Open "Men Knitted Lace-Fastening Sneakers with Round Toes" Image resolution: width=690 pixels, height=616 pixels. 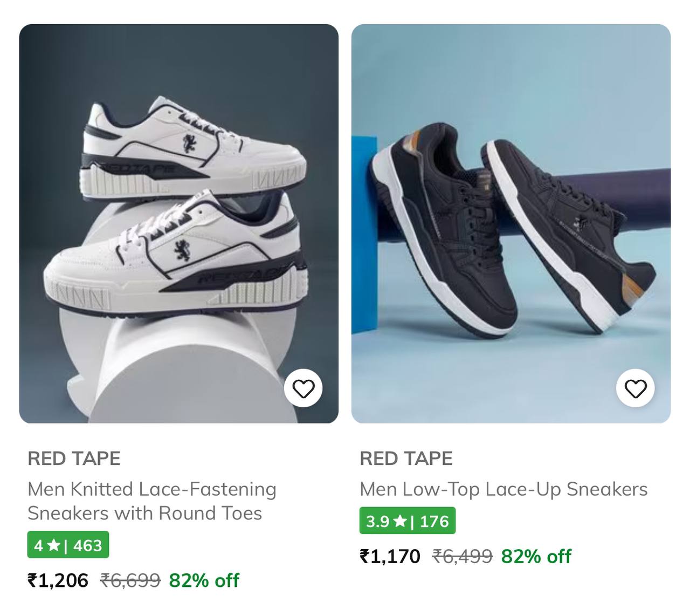click(x=152, y=501)
